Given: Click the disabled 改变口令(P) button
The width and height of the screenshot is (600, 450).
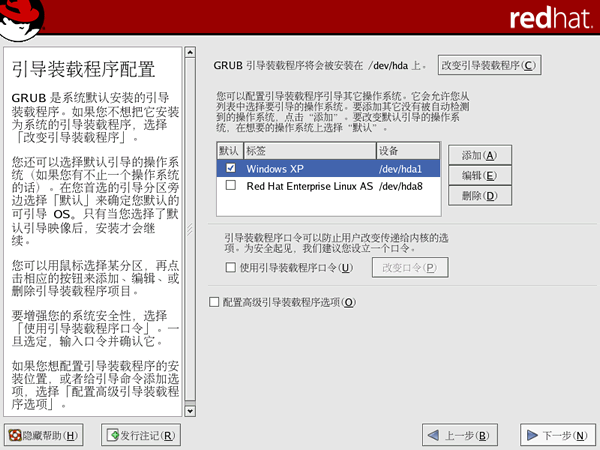Looking at the screenshot, I should 410,267.
